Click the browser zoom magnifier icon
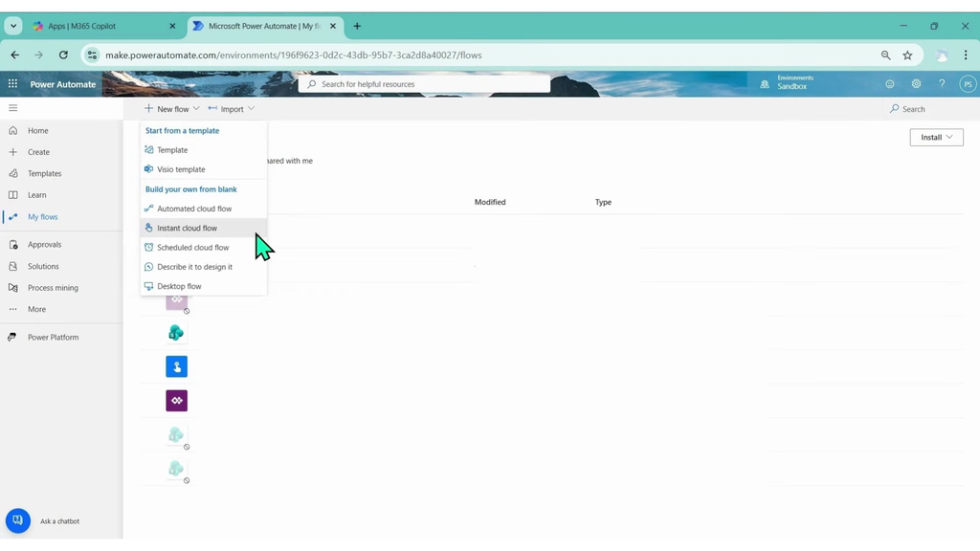The width and height of the screenshot is (980, 551). (x=885, y=55)
